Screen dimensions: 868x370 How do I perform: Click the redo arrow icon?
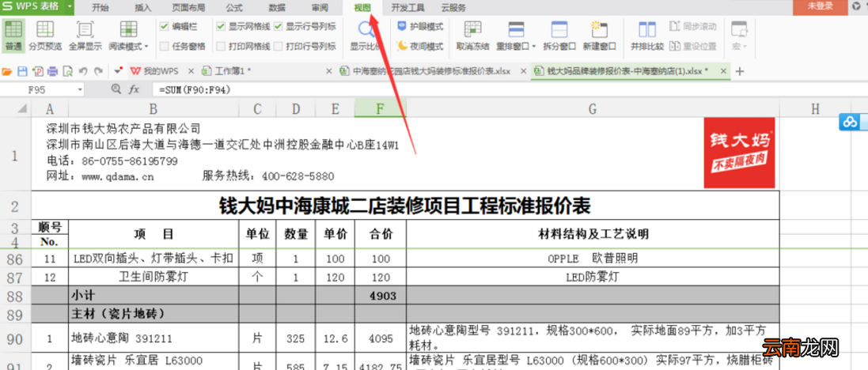98,71
